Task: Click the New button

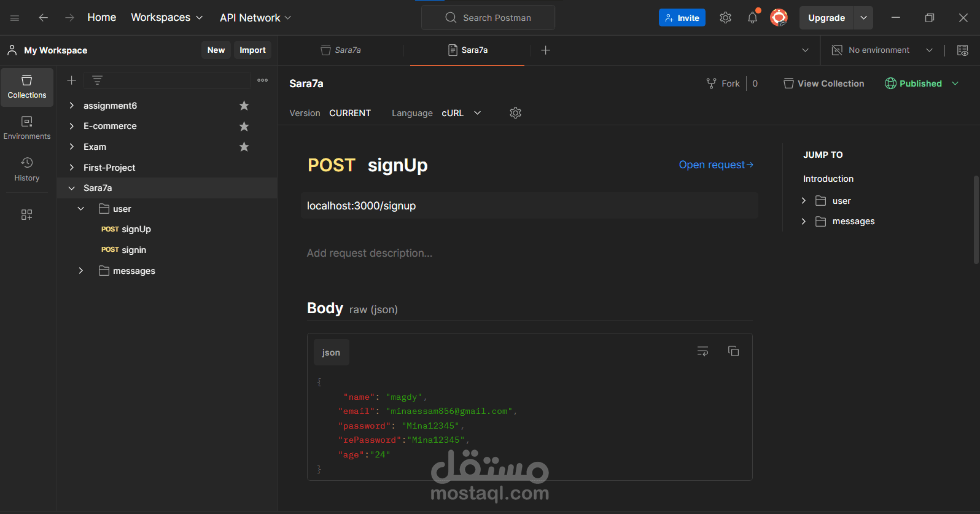Action: coord(216,50)
